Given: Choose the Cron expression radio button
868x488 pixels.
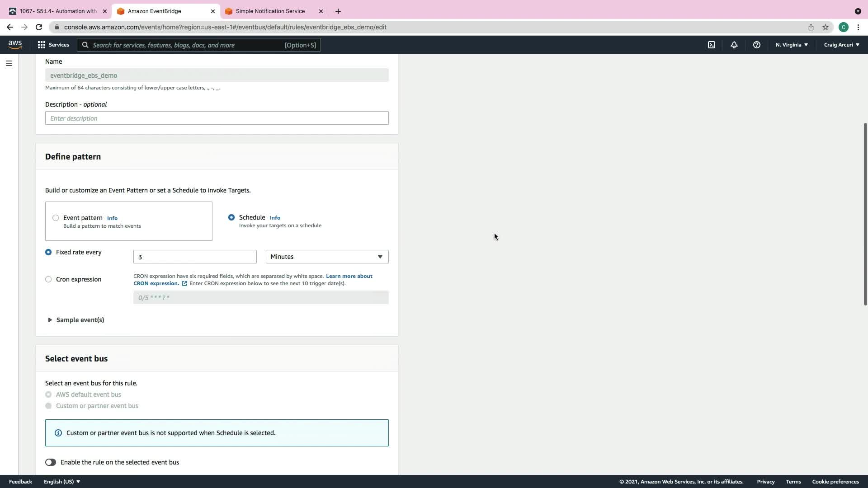Looking at the screenshot, I should tap(48, 279).
